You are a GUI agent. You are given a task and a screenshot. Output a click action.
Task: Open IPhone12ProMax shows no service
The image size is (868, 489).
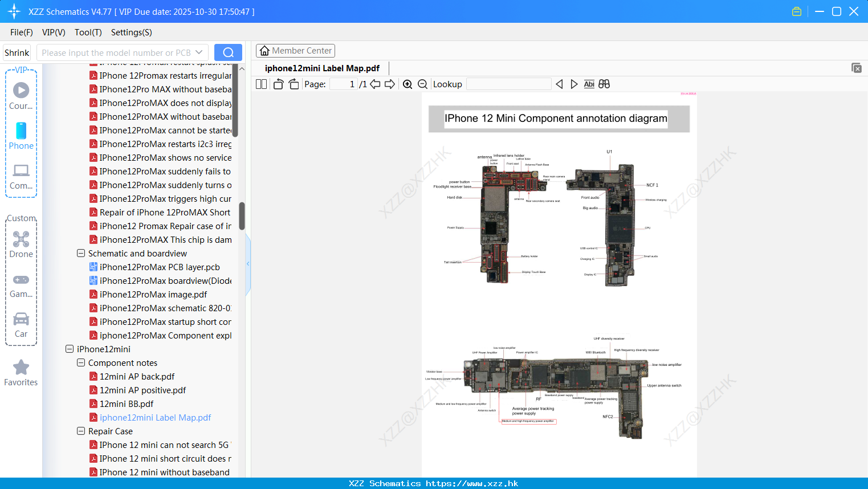(x=160, y=158)
